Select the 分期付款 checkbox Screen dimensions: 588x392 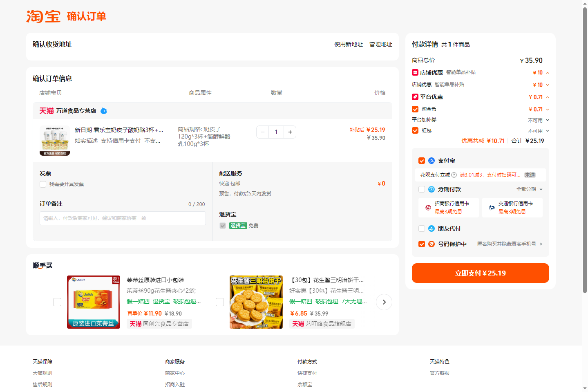click(422, 189)
